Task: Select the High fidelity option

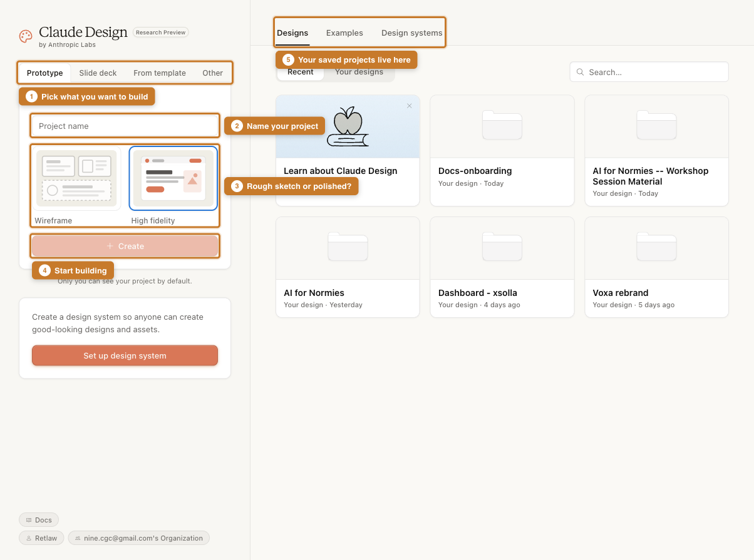Action: click(173, 185)
